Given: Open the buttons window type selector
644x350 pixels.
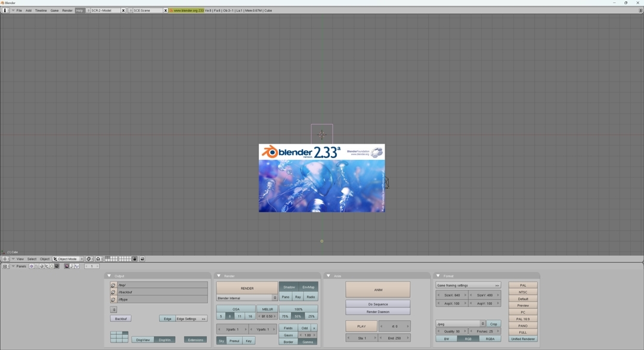Looking at the screenshot, I should point(5,266).
